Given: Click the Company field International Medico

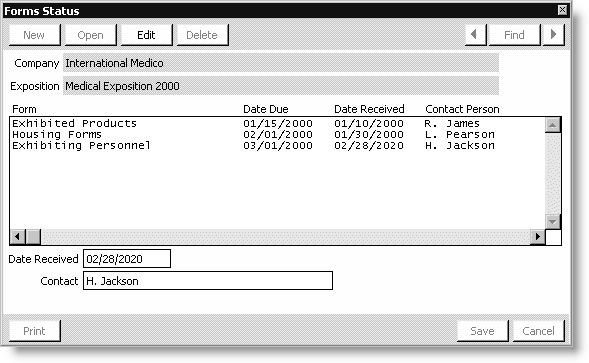Looking at the screenshot, I should click(281, 63).
